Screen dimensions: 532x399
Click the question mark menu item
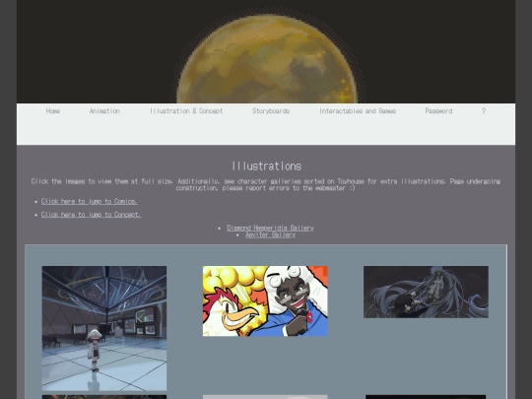[484, 111]
